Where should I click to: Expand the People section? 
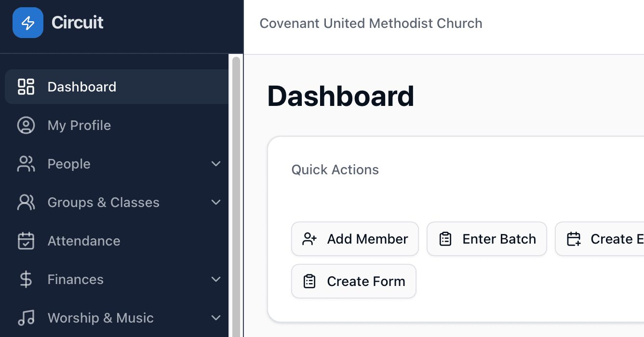coord(215,164)
